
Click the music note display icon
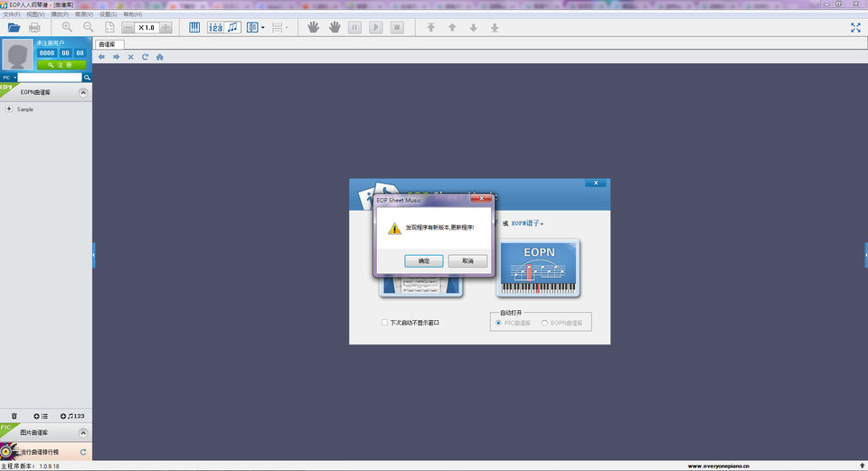coord(233,28)
